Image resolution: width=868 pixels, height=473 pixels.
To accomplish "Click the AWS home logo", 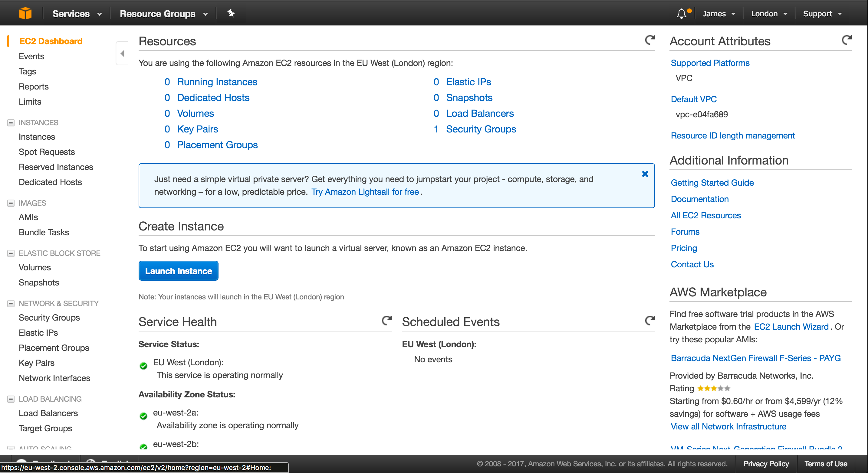I will point(26,13).
